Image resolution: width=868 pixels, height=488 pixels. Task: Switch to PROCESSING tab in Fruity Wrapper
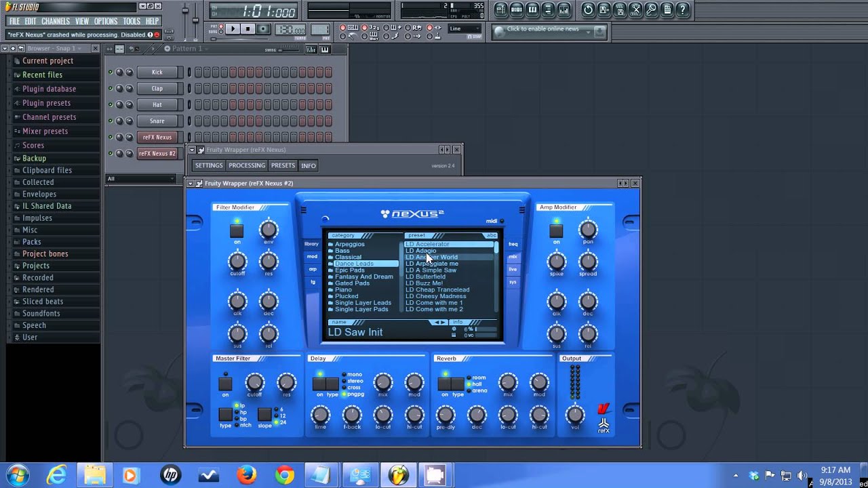click(x=247, y=165)
